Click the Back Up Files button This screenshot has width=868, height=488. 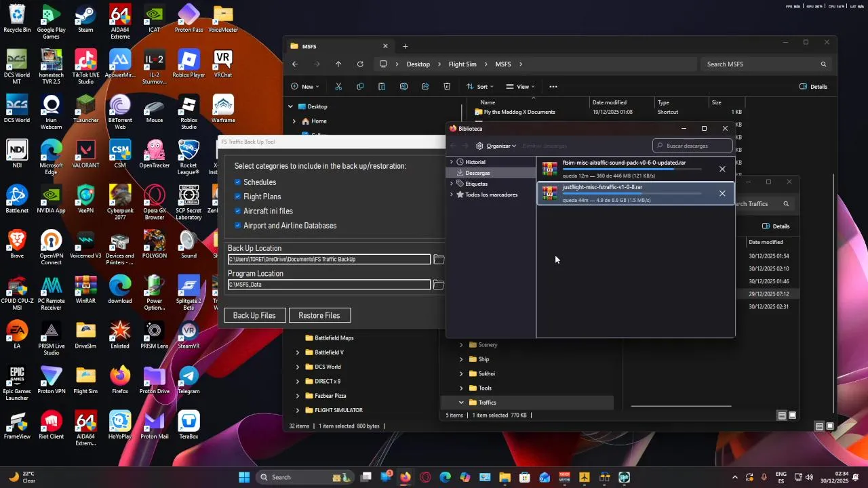click(254, 315)
